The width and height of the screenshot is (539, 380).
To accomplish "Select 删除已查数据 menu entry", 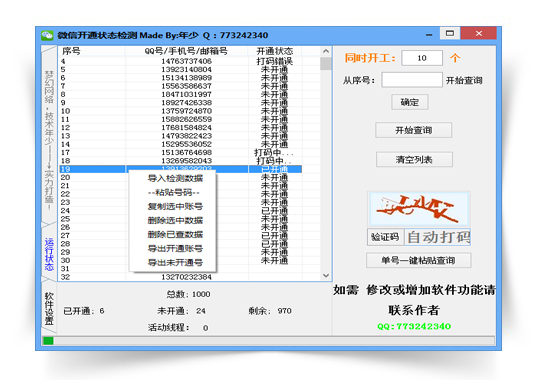I will (x=175, y=235).
